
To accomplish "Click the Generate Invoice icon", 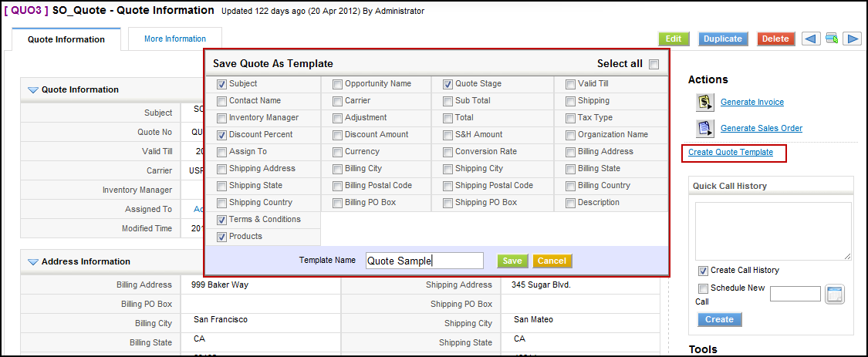I will point(704,103).
